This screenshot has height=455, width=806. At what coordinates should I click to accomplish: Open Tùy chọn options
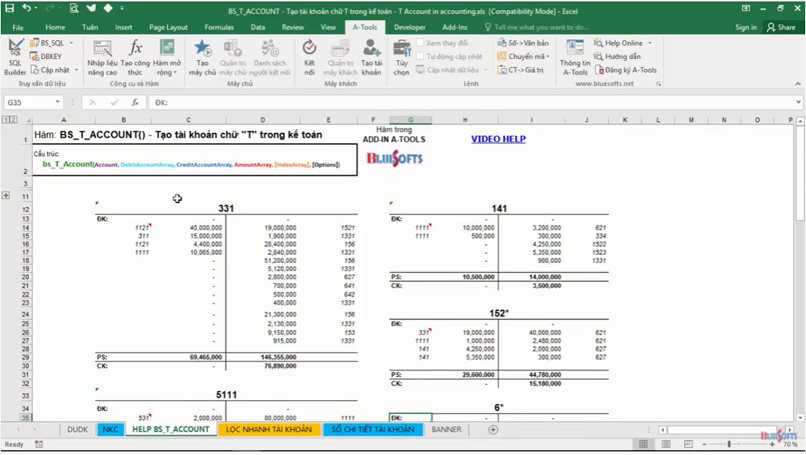[x=401, y=58]
